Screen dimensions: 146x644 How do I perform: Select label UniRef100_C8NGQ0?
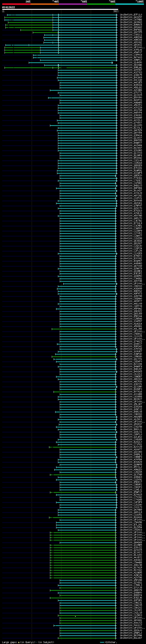point(131,357)
